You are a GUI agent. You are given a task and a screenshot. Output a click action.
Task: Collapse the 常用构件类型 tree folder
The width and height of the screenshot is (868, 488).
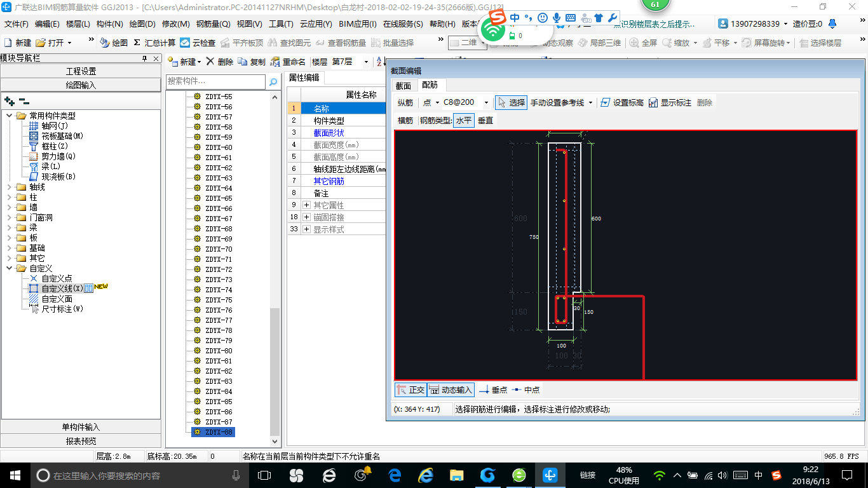pos(10,116)
